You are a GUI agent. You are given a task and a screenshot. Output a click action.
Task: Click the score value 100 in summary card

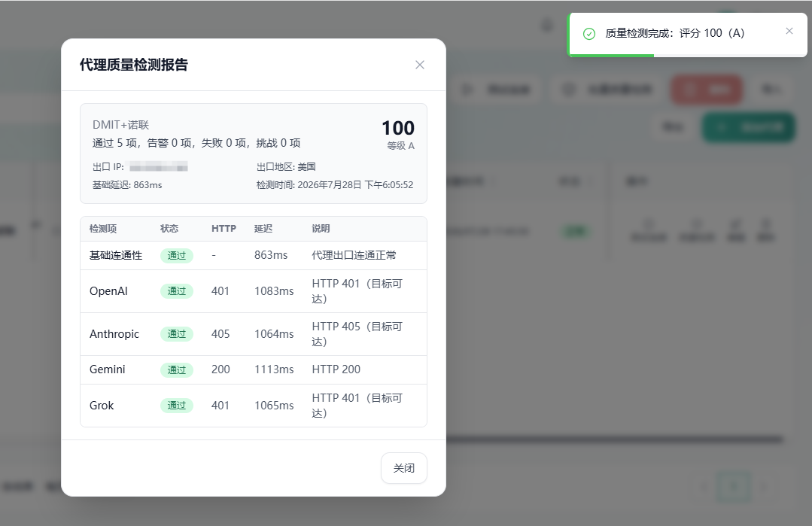pyautogui.click(x=397, y=128)
